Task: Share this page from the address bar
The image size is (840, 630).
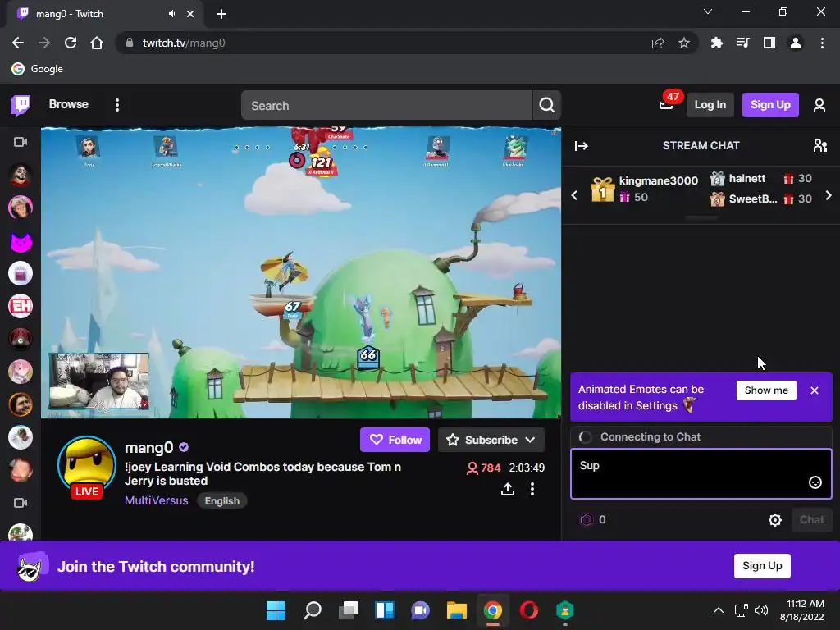Action: pos(657,43)
